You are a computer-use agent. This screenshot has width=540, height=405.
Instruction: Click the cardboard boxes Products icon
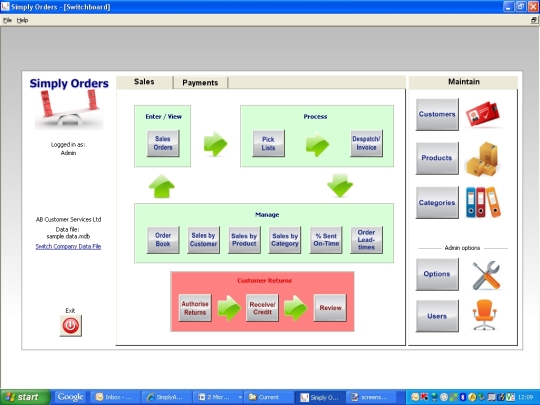tap(483, 159)
